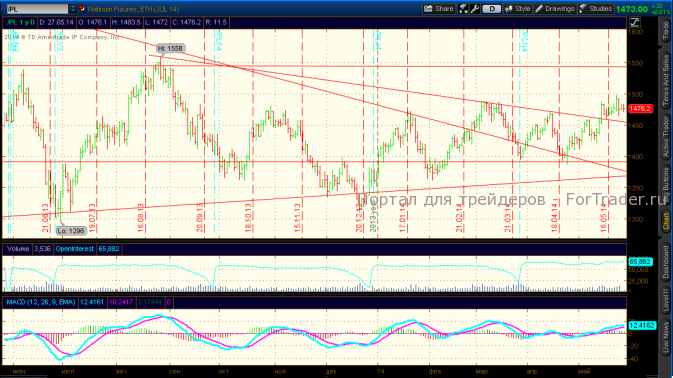
Task: Select the D timeframe aggregation button
Action: point(491,9)
